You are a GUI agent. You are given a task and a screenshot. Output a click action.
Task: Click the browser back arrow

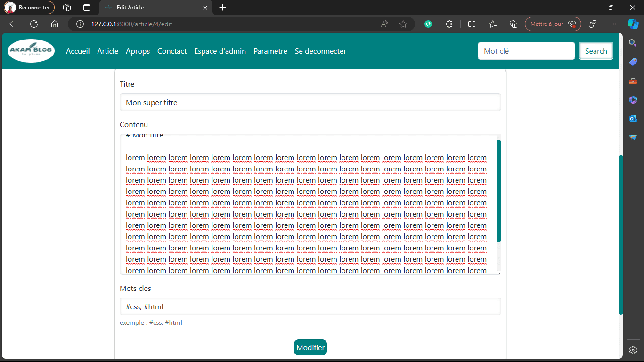coord(13,24)
